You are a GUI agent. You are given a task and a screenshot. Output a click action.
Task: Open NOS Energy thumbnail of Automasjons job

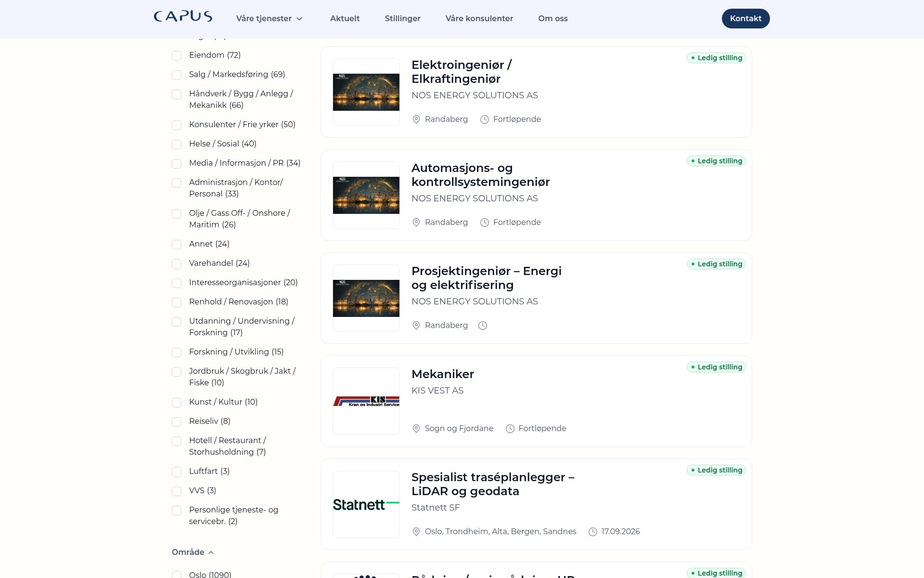pyautogui.click(x=366, y=195)
